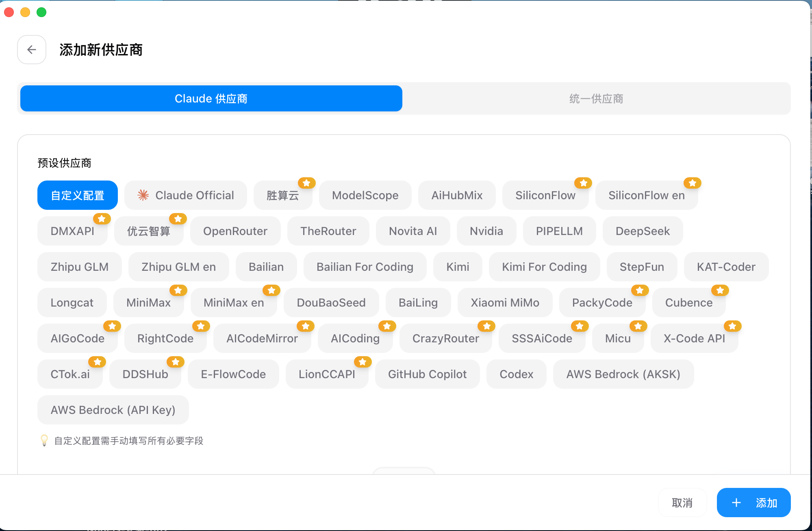Select the Zhipu GLM preset (not en)

tap(80, 267)
